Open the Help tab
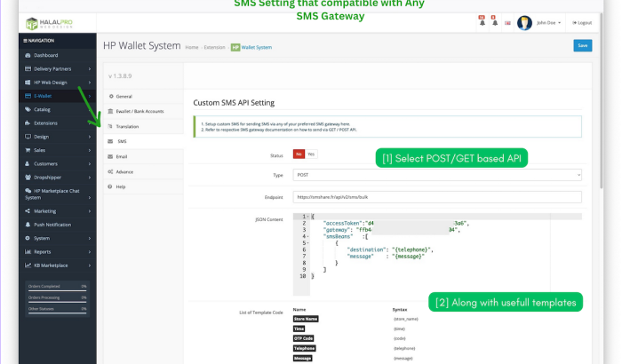Viewport: 622px width, 364px height. [x=143, y=186]
